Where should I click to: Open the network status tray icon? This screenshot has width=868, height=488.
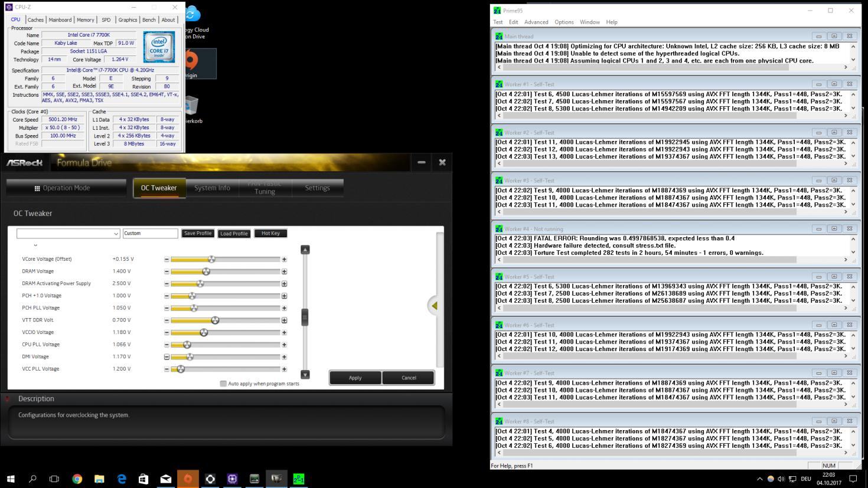coord(792,479)
